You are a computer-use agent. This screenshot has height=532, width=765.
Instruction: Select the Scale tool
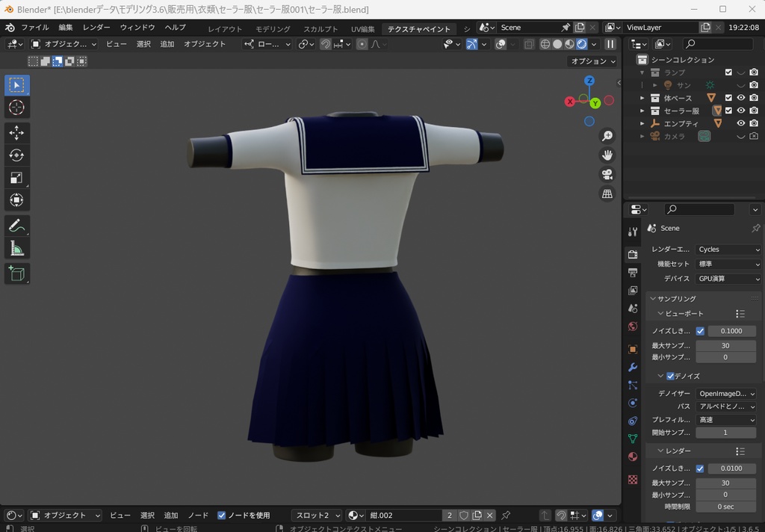coord(16,178)
